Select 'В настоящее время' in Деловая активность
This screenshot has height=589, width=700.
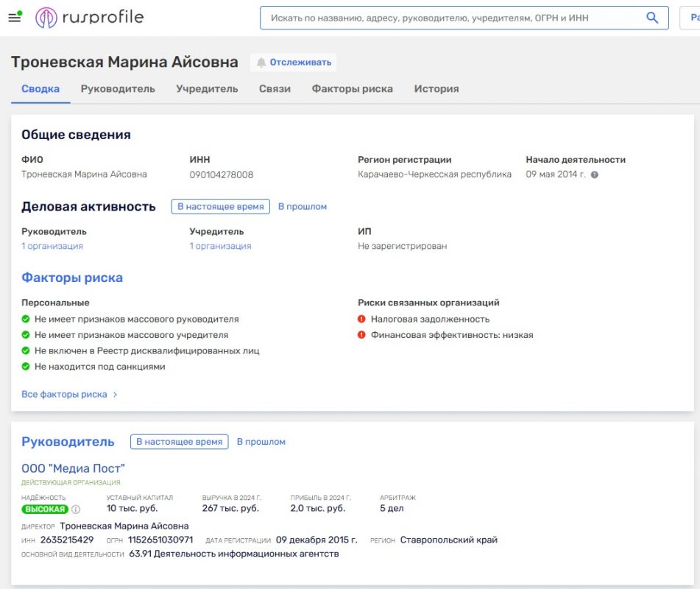220,207
